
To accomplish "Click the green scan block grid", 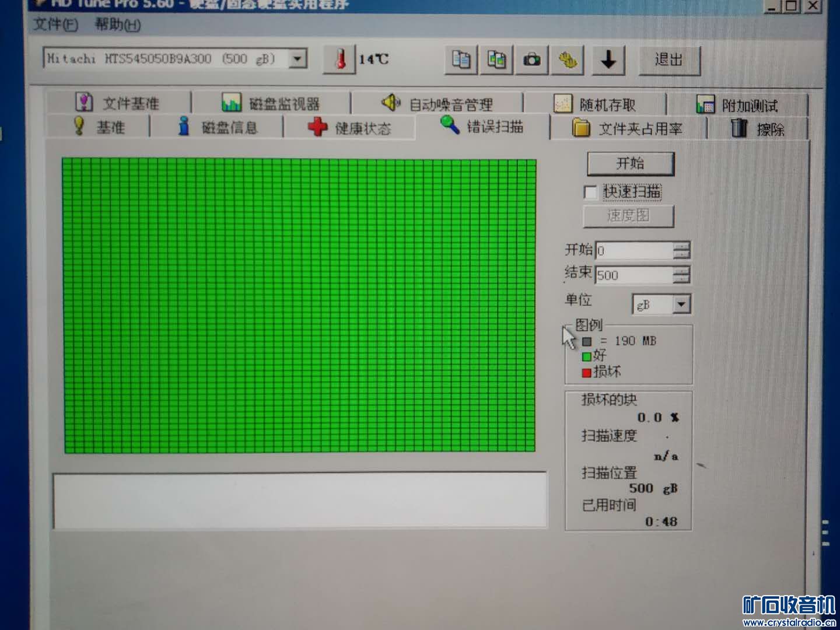I will [299, 305].
